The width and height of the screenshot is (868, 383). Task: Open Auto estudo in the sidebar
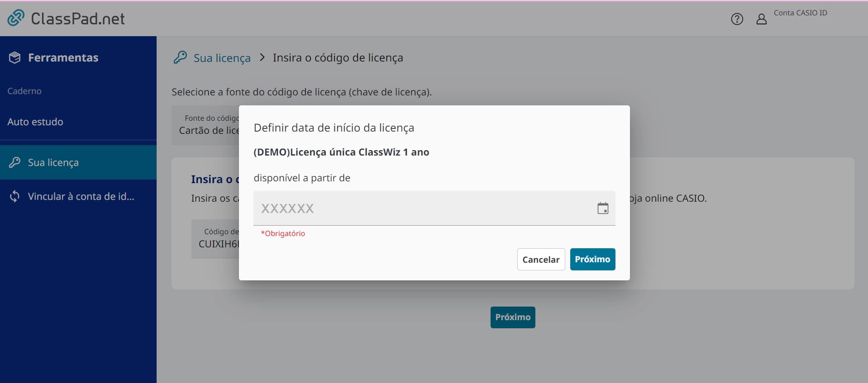click(x=35, y=122)
